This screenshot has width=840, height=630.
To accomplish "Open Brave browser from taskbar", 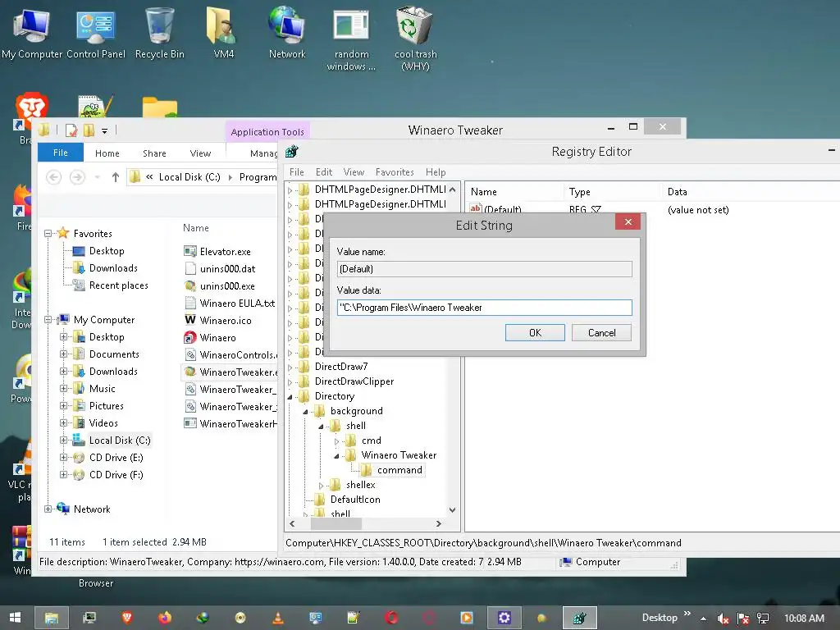I will click(127, 618).
